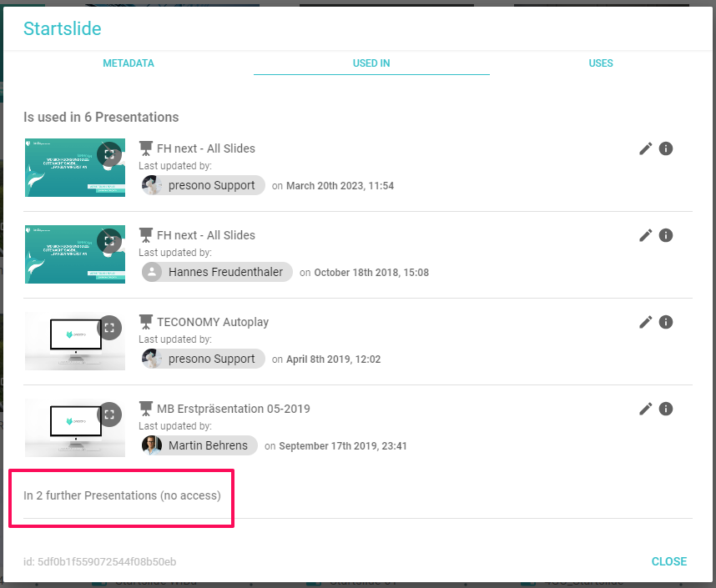716x588 pixels.
Task: Open editor for MB Erstpräsentation 05-2019
Action: click(645, 409)
